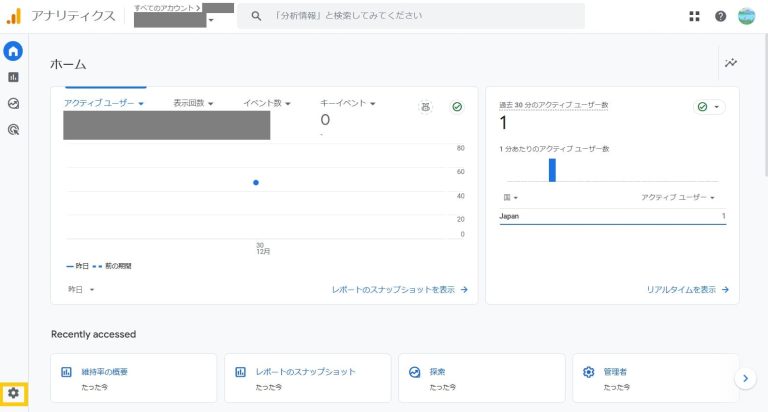Open the Admin gear icon

tap(13, 393)
